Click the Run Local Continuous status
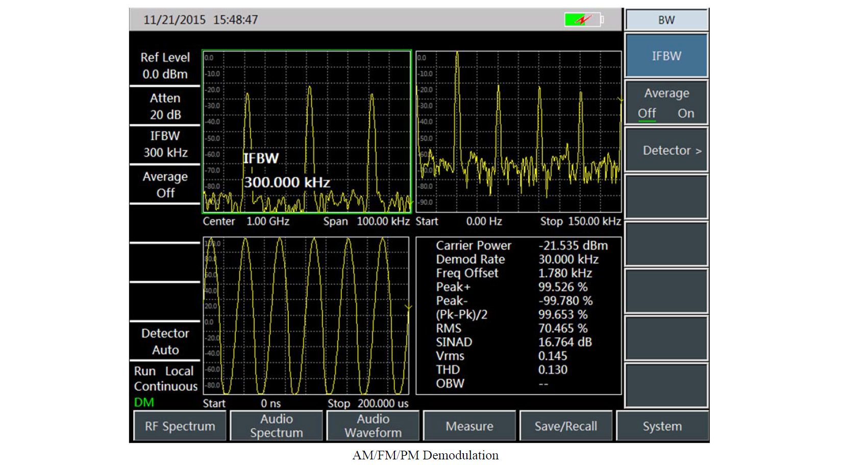 (165, 379)
